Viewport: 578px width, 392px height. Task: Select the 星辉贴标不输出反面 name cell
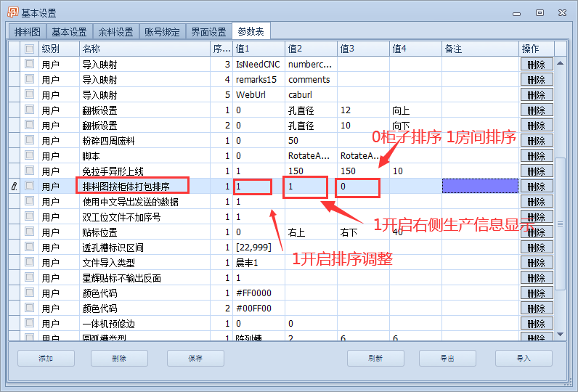pyautogui.click(x=145, y=278)
